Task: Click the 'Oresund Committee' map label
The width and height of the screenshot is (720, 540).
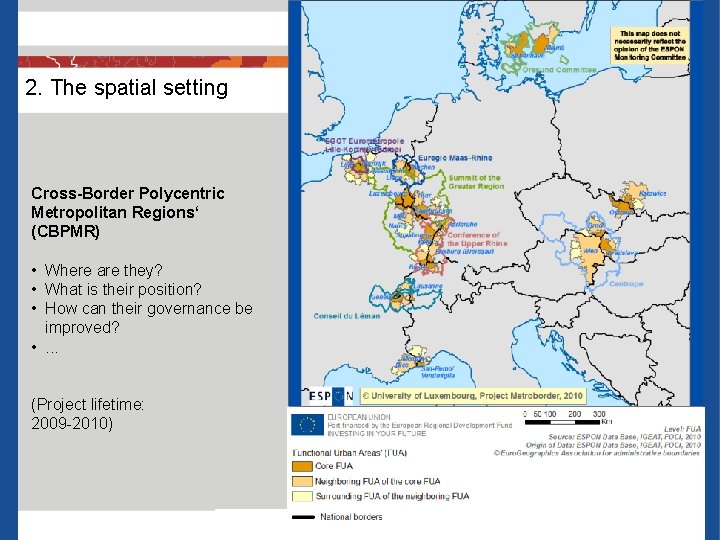Action: (x=559, y=70)
